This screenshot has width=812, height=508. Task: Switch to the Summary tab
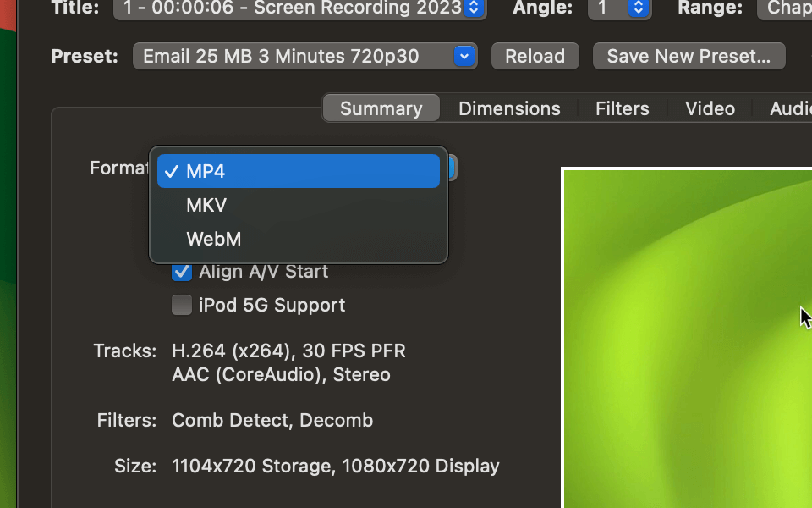point(381,108)
